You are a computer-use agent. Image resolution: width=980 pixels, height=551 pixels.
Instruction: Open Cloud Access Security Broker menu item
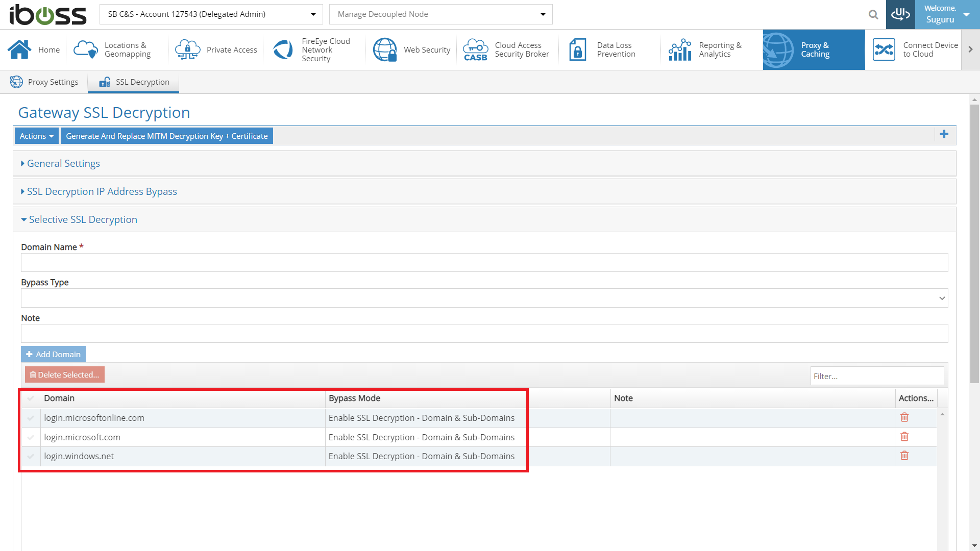click(507, 49)
